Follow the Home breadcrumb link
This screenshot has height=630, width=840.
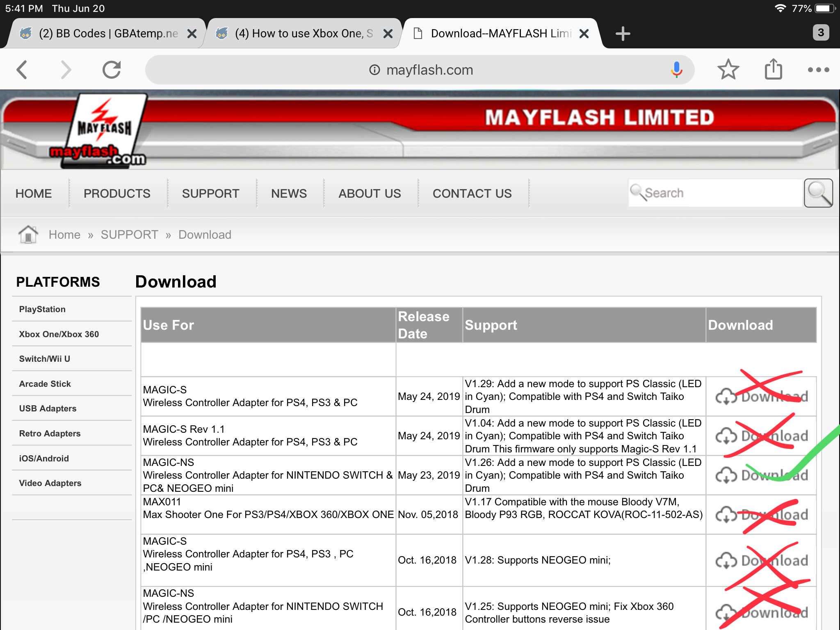[x=64, y=235]
